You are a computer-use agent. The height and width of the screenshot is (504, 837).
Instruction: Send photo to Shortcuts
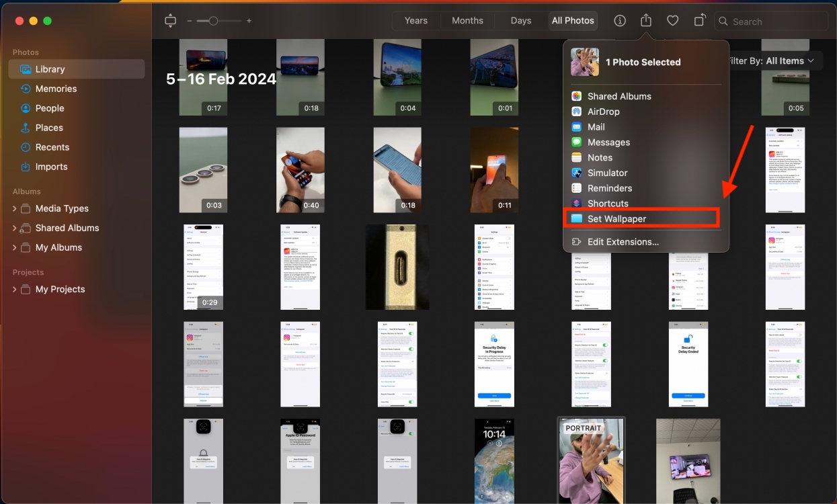click(x=606, y=203)
